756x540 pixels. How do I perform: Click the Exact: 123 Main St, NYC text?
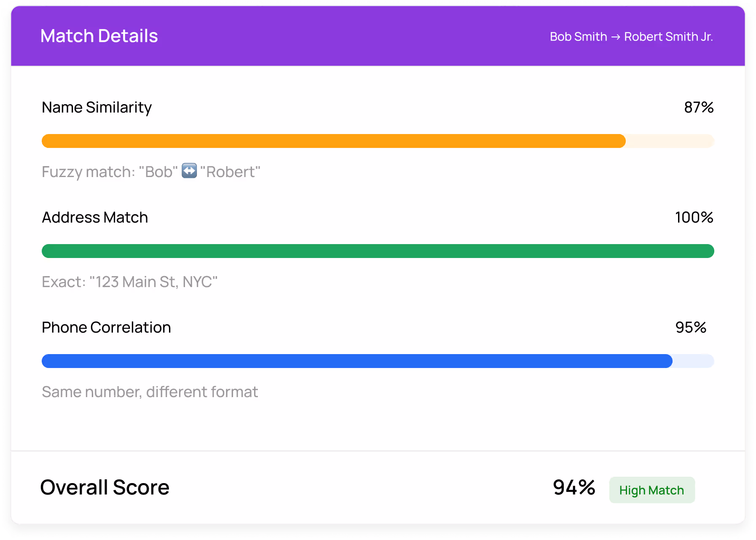click(x=129, y=282)
